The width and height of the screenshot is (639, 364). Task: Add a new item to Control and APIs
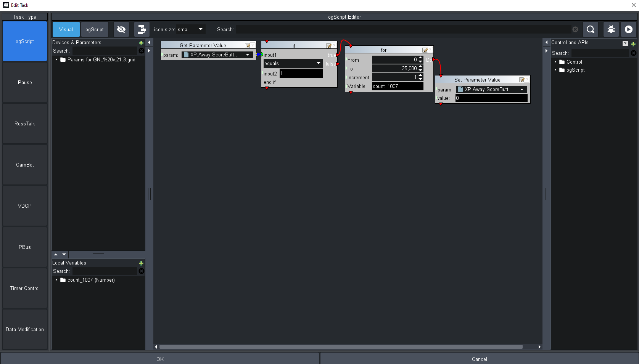[633, 44]
